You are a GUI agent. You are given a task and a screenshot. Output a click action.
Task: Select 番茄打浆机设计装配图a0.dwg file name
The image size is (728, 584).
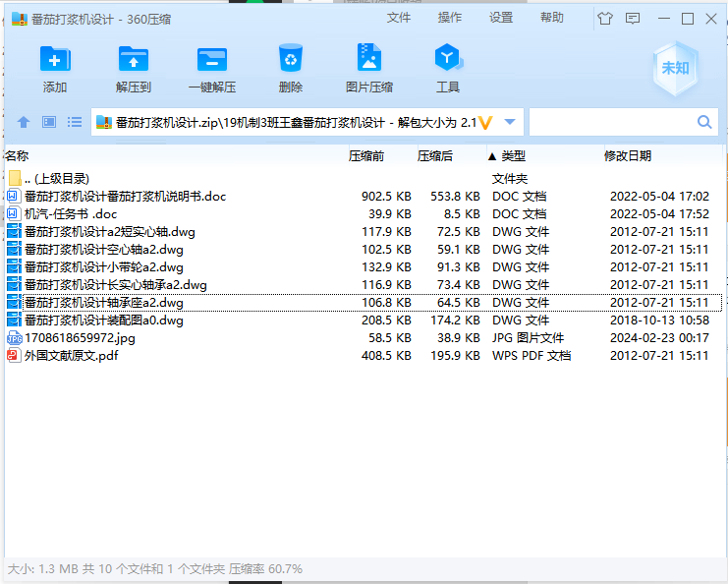click(x=104, y=321)
